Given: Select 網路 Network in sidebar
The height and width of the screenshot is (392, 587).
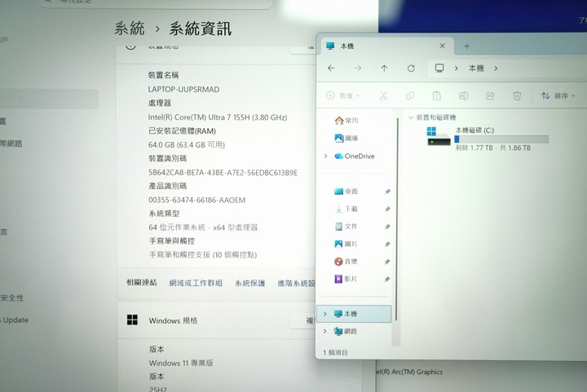Looking at the screenshot, I should coord(345,331).
